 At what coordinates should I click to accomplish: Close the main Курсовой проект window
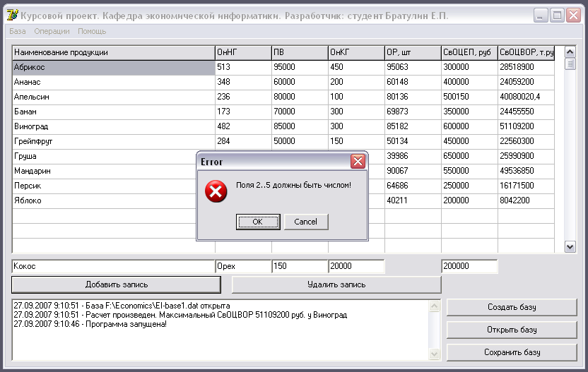(x=574, y=16)
